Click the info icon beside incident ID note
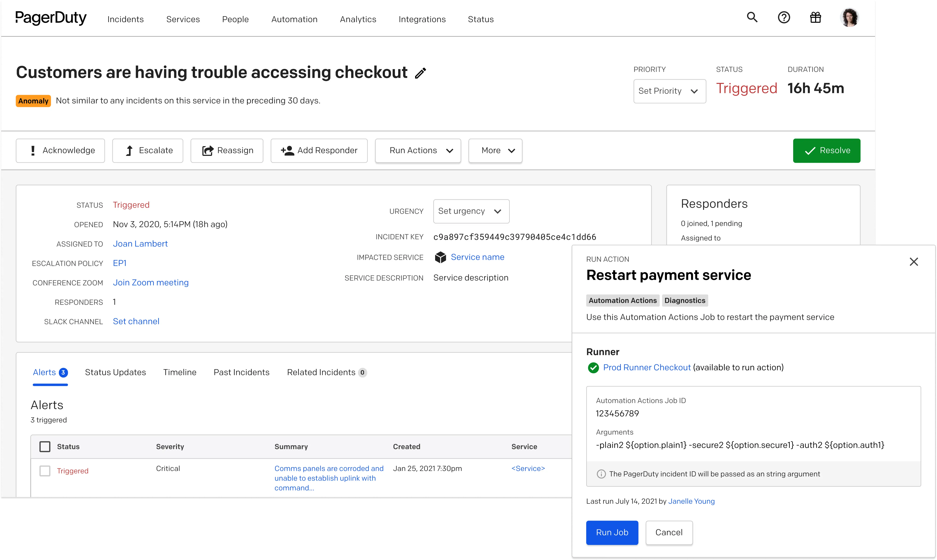Viewport: 937px width, 560px height. tap(601, 474)
